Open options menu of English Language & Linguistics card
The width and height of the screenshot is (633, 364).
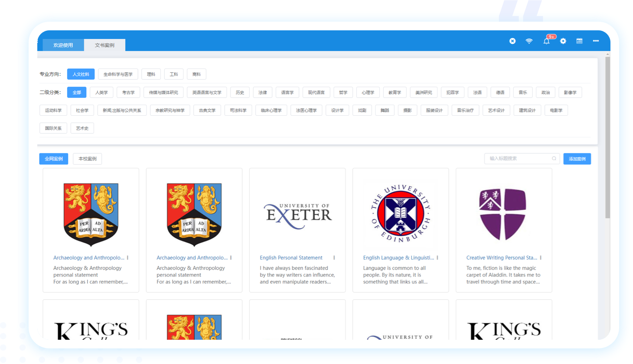coord(437,257)
